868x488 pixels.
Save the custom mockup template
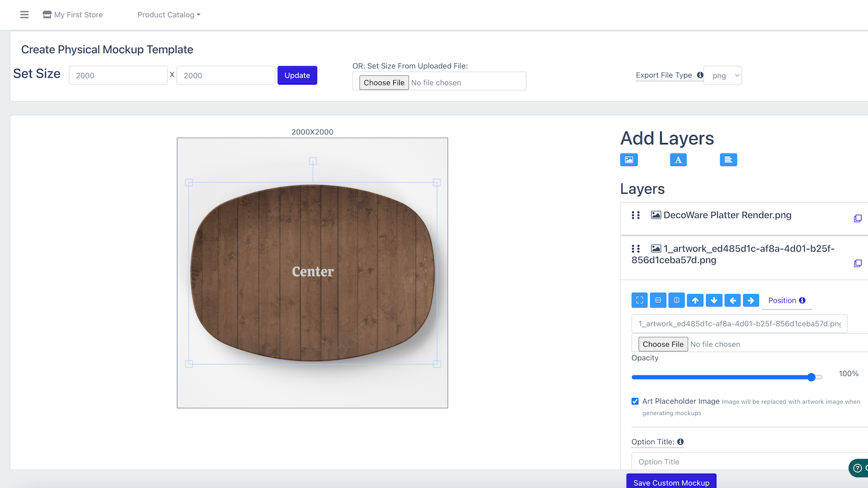[671, 482]
